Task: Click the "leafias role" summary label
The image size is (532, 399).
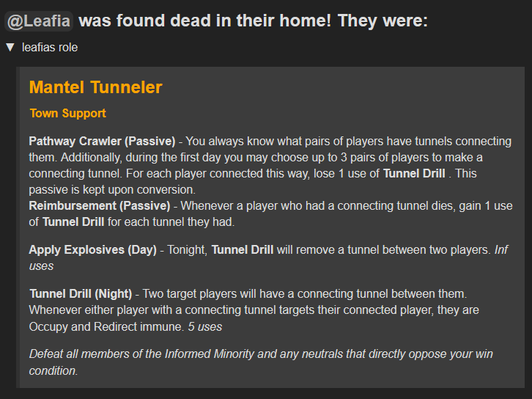Action: tap(50, 47)
